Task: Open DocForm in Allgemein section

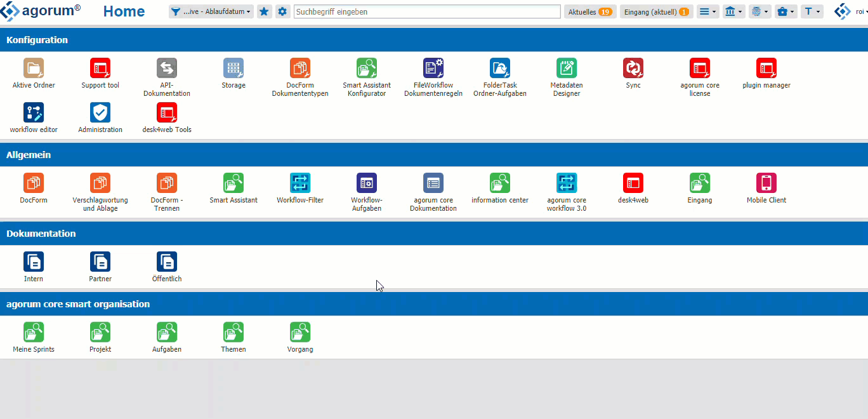Action: pyautogui.click(x=34, y=183)
